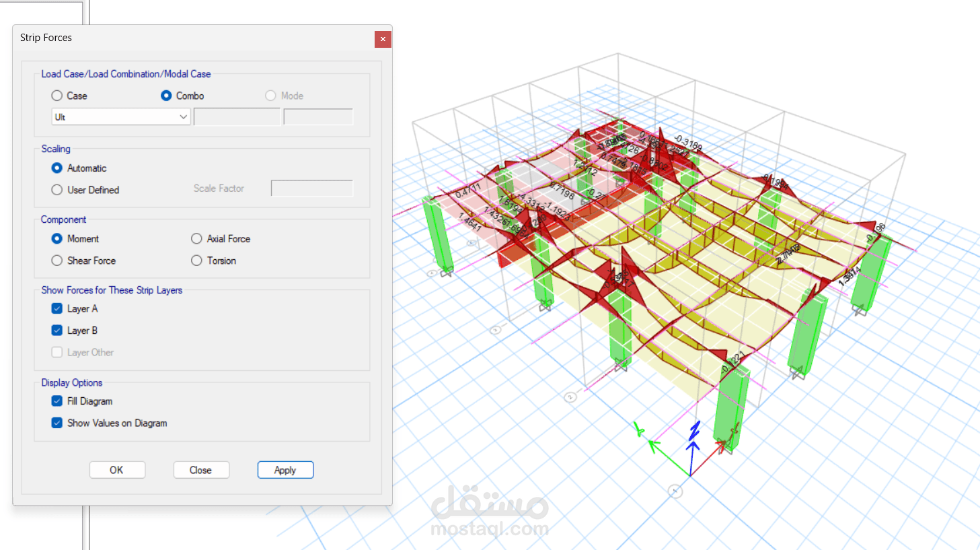Choose Automatic scaling option

pos(57,168)
